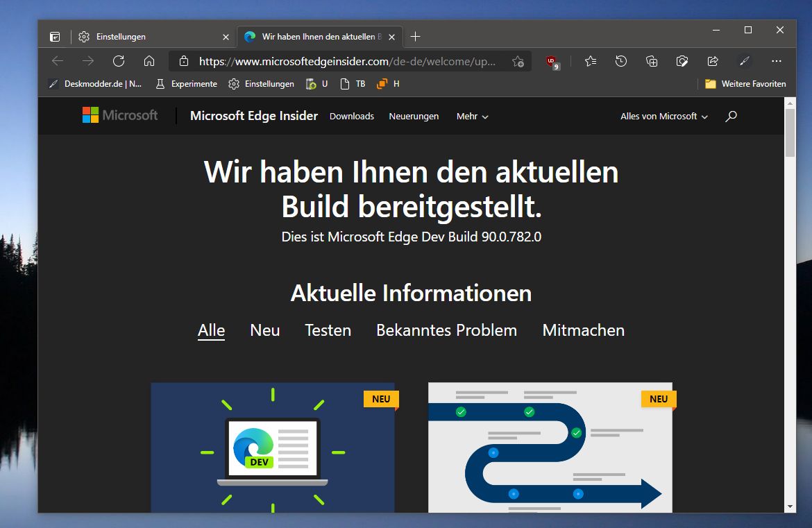Click the address bar URL field
Image resolution: width=812 pixels, height=528 pixels.
coord(347,62)
